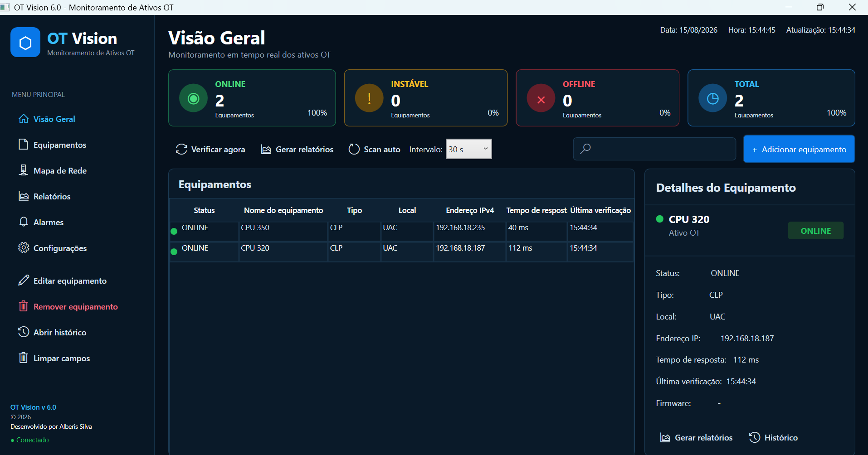The height and width of the screenshot is (455, 868).
Task: Select CPU 350 name cell
Action: click(283, 231)
